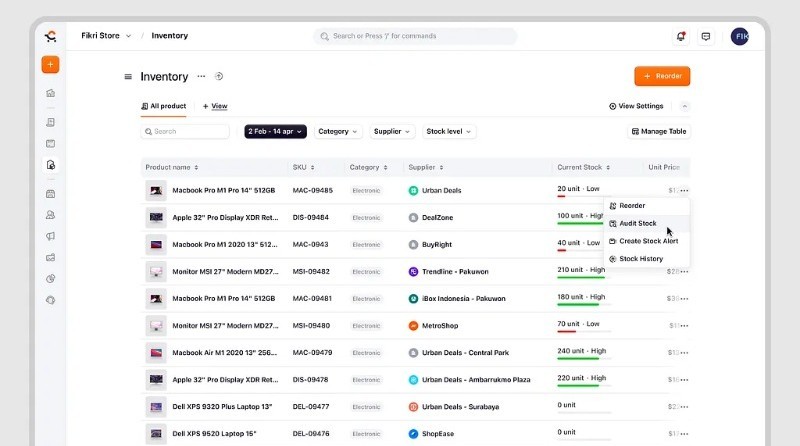Open the calendar box icon in sidebar
Image resolution: width=800 pixels, height=446 pixels.
point(51,143)
